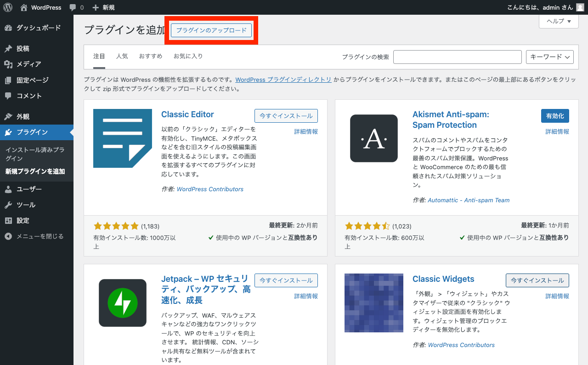Click the 外観 paintbrush icon

8,117
